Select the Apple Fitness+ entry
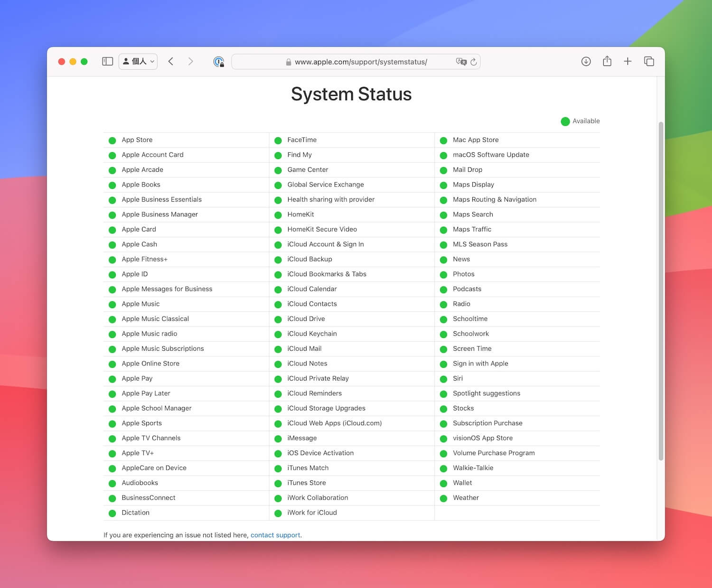Screen dimensions: 712x588 (x=144, y=259)
